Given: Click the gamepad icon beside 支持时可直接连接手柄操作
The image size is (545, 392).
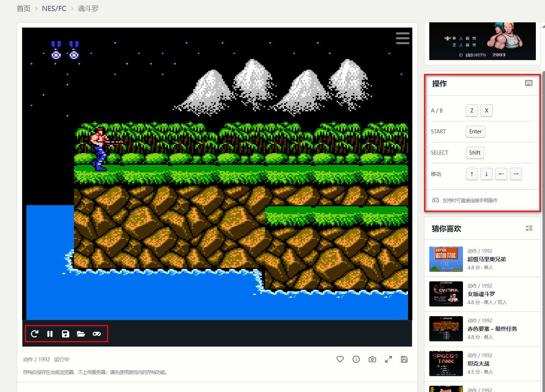Looking at the screenshot, I should pyautogui.click(x=435, y=200).
